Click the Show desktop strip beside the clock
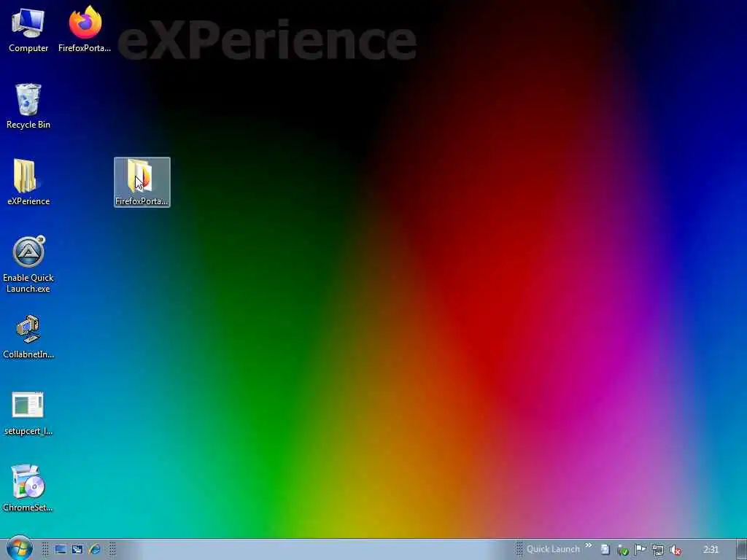 (741, 550)
